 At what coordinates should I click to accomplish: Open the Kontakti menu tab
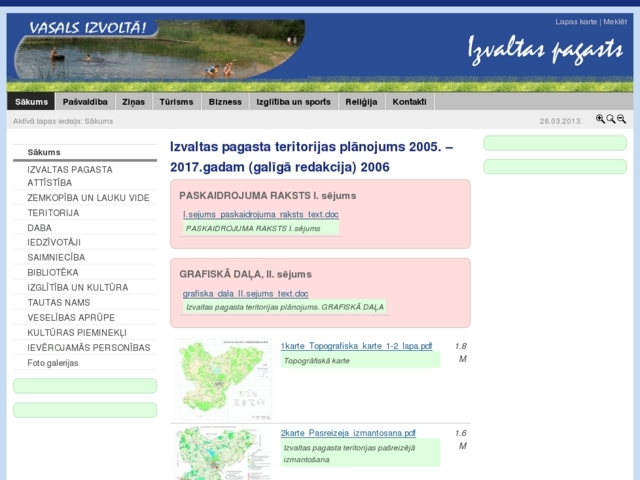coord(409,102)
